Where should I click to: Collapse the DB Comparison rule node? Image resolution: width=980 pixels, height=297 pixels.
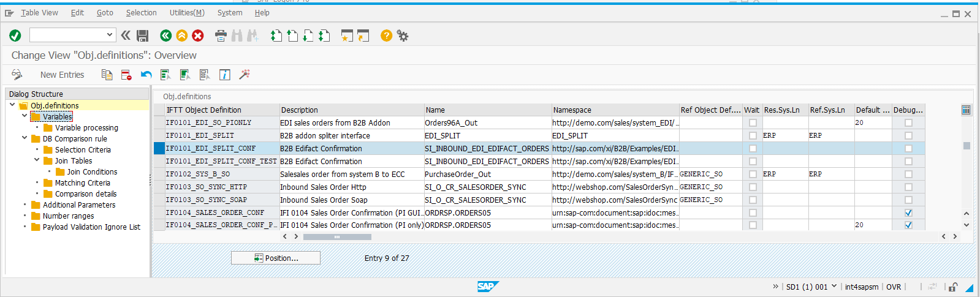pos(25,138)
